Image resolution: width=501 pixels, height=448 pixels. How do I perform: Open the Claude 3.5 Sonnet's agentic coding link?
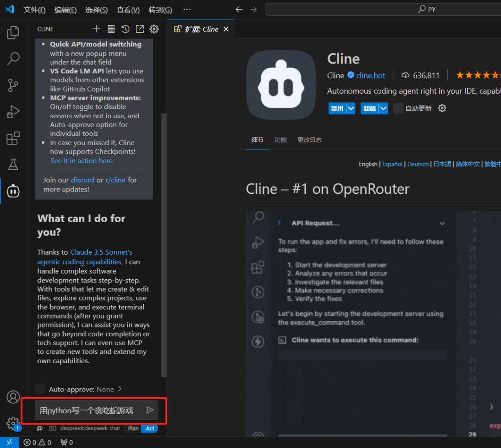pos(85,257)
